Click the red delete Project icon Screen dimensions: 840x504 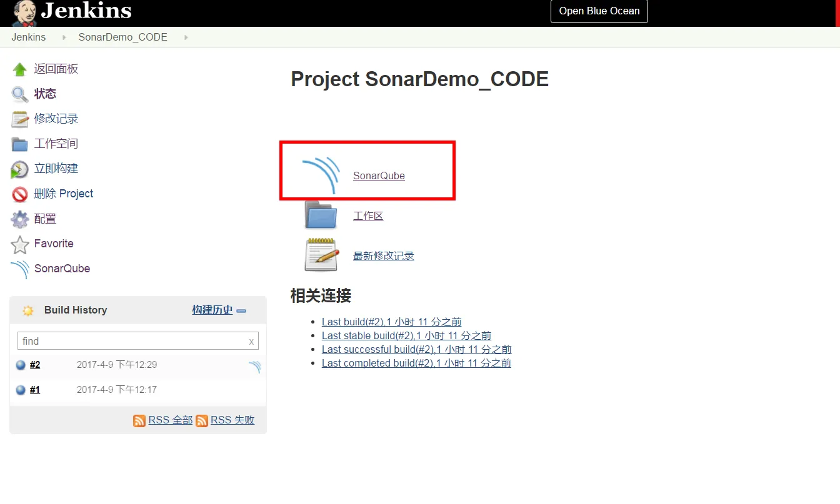pyautogui.click(x=19, y=194)
